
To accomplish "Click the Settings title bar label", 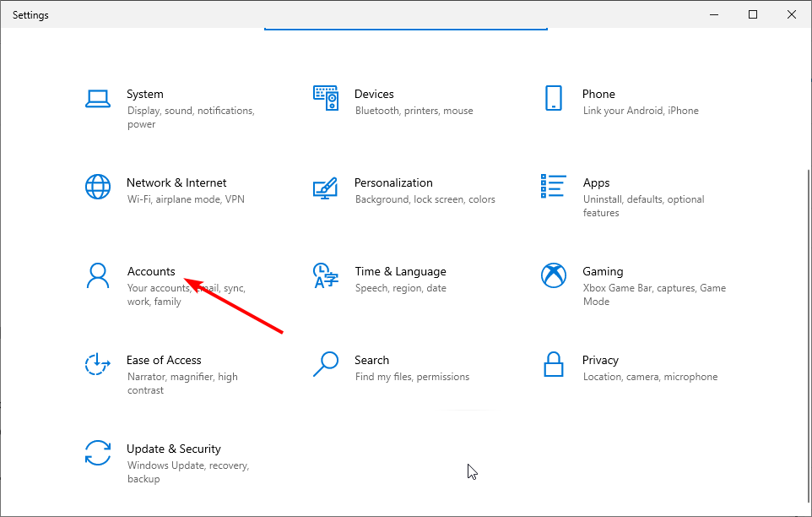I will [x=30, y=14].
